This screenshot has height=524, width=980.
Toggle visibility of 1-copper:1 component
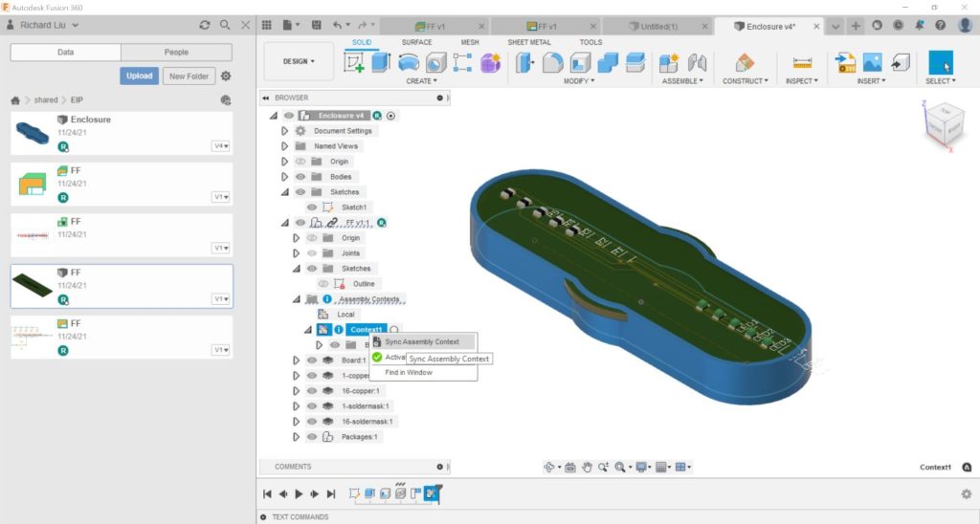312,376
